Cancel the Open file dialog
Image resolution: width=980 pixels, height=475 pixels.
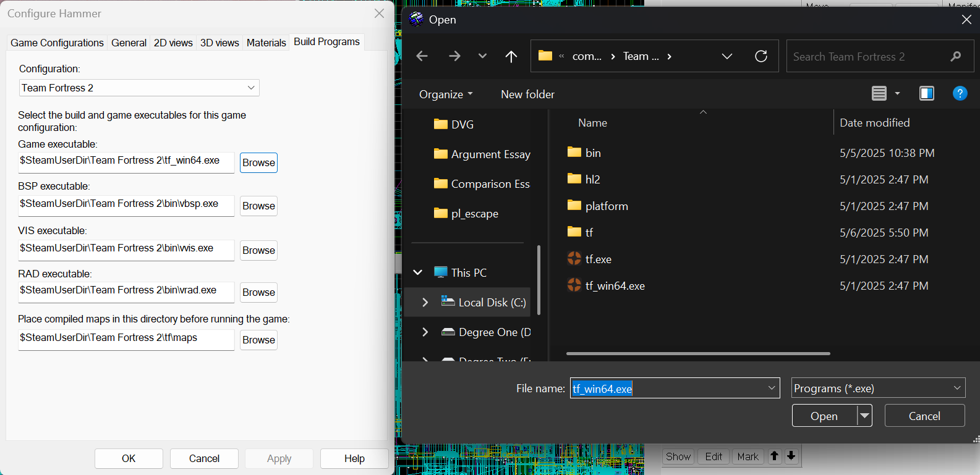[x=924, y=416]
